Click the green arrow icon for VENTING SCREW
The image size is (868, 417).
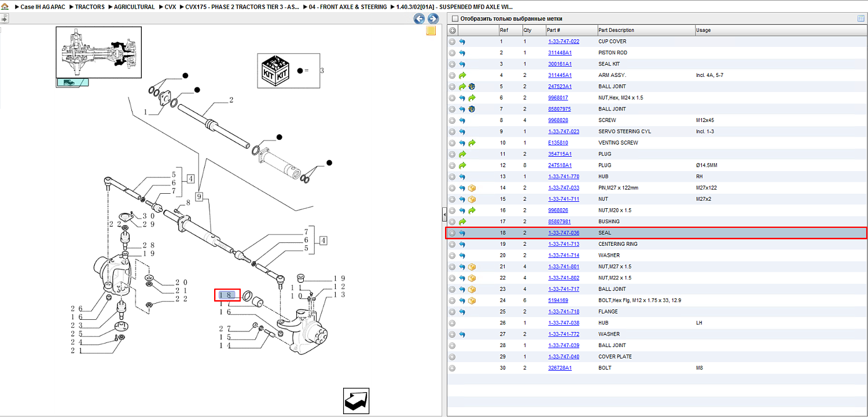(x=472, y=143)
